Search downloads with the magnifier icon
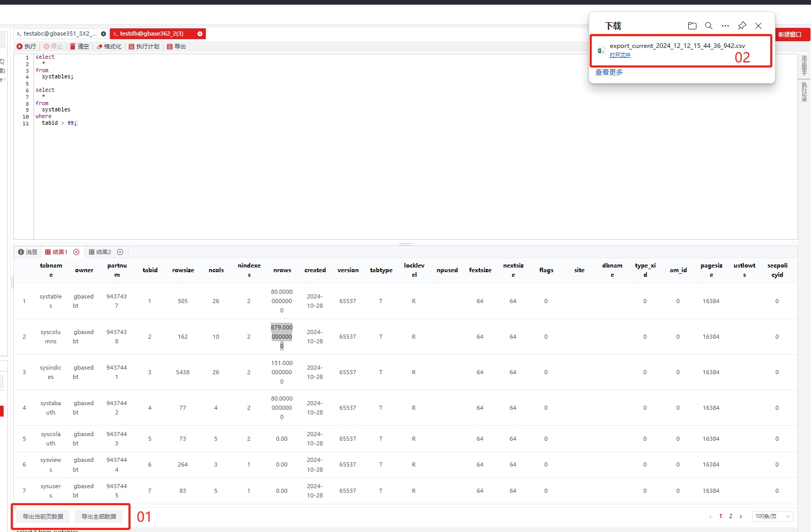The width and height of the screenshot is (811, 532). [x=709, y=26]
